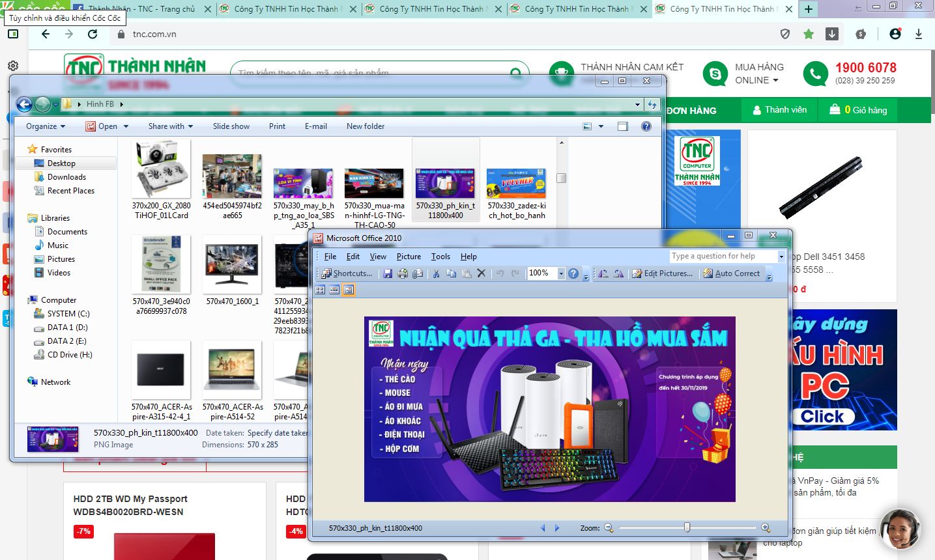This screenshot has width=935, height=560.
Task: Expand the Organize menu in Explorer
Action: [x=46, y=126]
